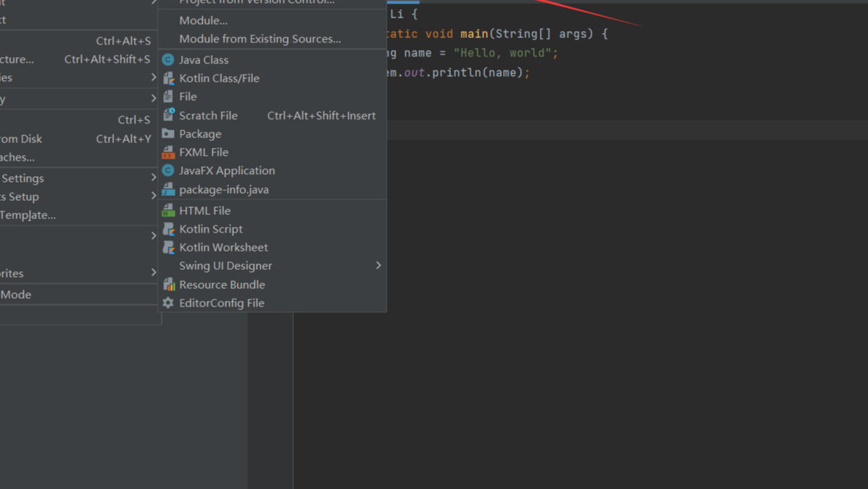Screen dimensions: 868x489
Task: Choose Module... from the New submenu
Action: tap(272, 20)
